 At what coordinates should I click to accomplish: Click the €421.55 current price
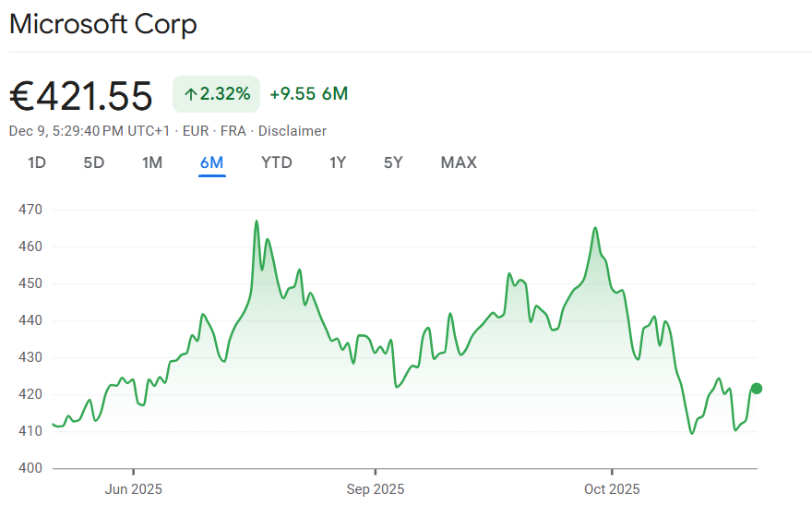81,95
